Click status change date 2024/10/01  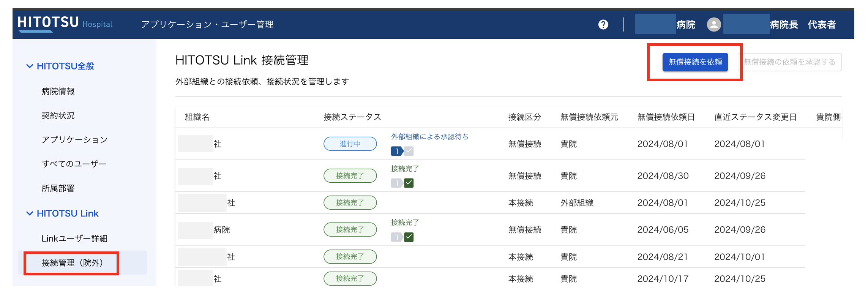pyautogui.click(x=740, y=257)
